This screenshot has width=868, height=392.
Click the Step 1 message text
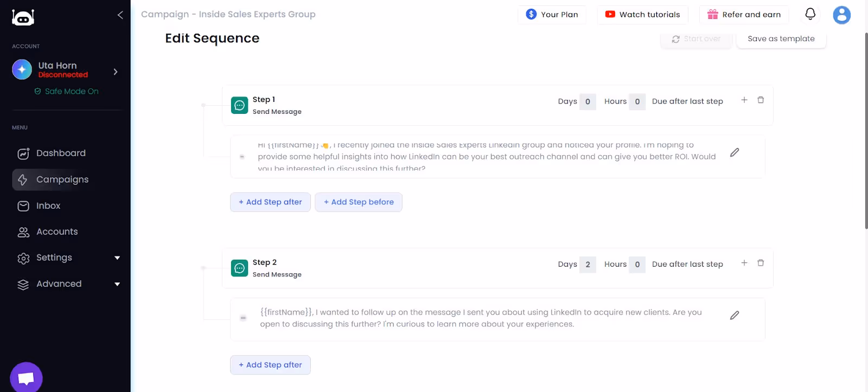click(487, 157)
